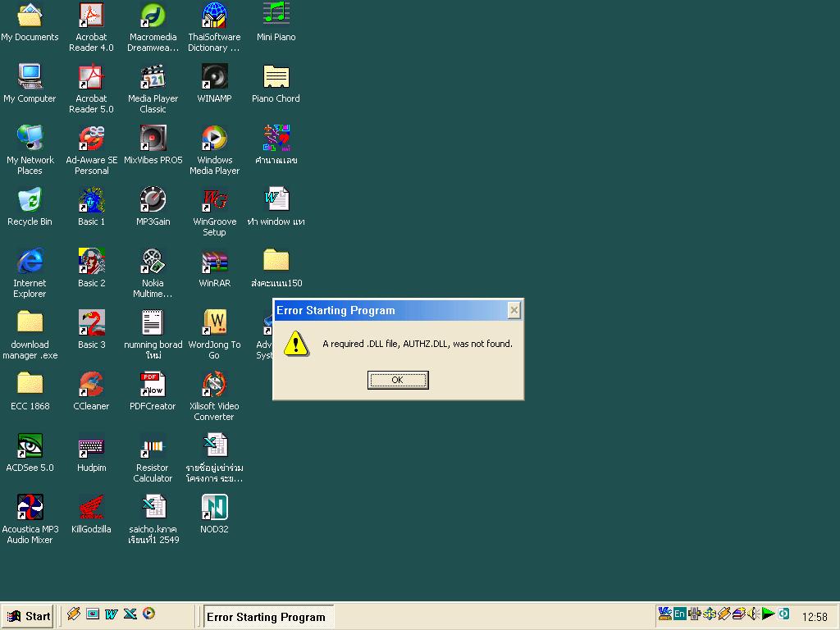The width and height of the screenshot is (840, 630).
Task: Select the NOD32 desktop shortcut
Action: (x=214, y=514)
